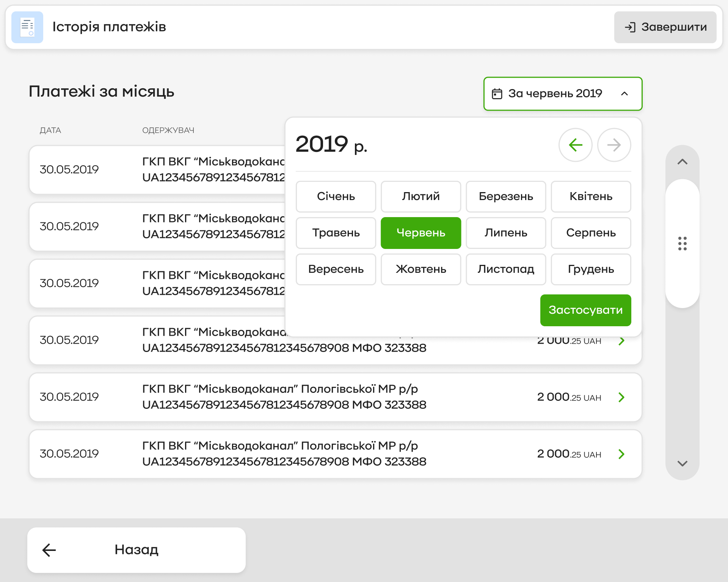Click the up chevron in month dropdown

624,94
